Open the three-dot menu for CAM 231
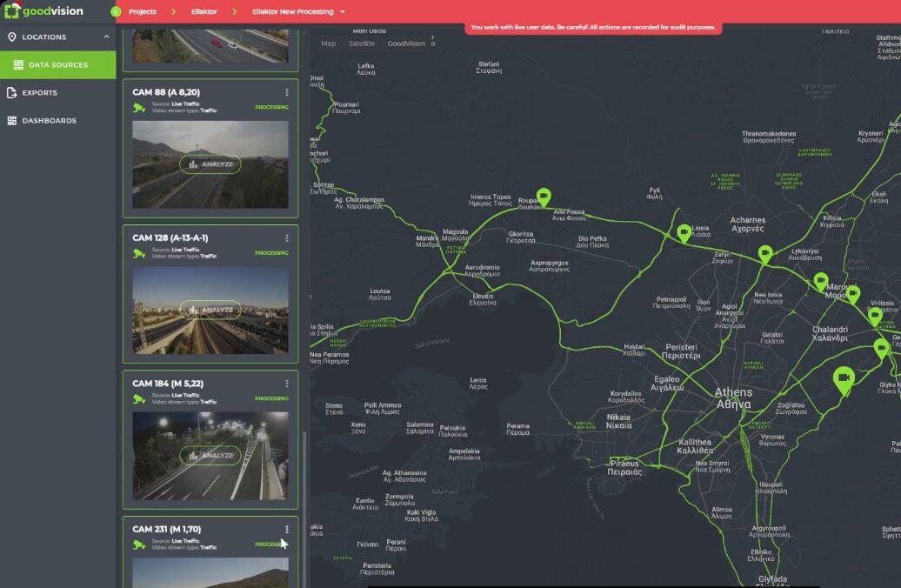 [287, 529]
